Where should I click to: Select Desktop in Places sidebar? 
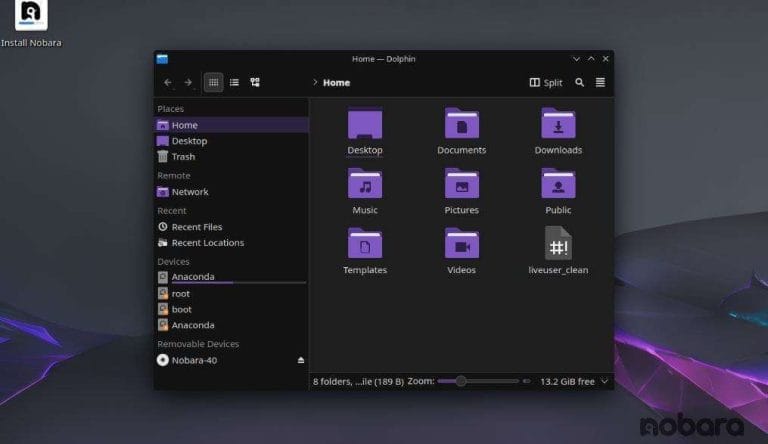pos(231,141)
